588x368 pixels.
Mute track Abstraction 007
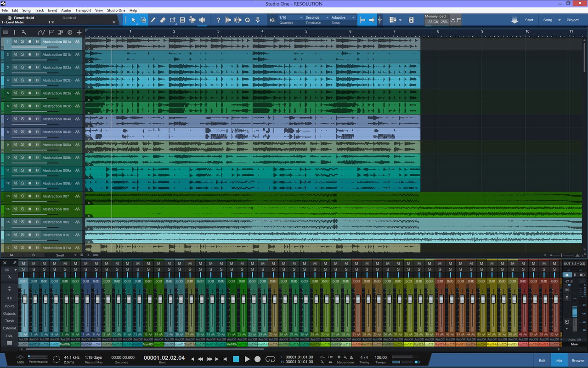15,196
